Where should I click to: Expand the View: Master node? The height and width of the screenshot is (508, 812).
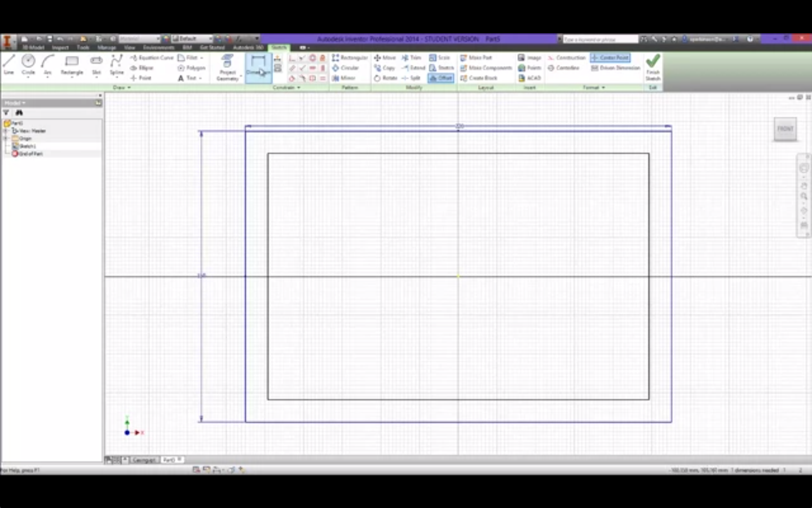[x=6, y=130]
